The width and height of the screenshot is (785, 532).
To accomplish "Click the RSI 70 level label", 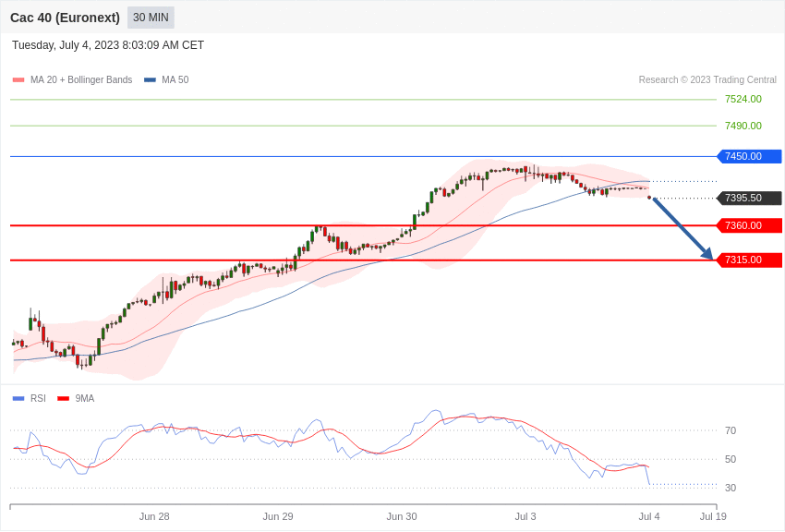I will point(731,430).
